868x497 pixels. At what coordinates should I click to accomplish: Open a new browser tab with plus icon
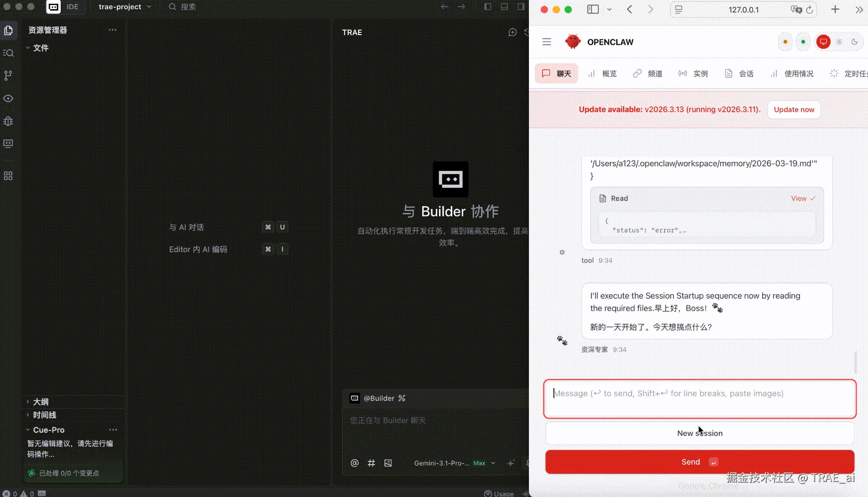(x=835, y=10)
